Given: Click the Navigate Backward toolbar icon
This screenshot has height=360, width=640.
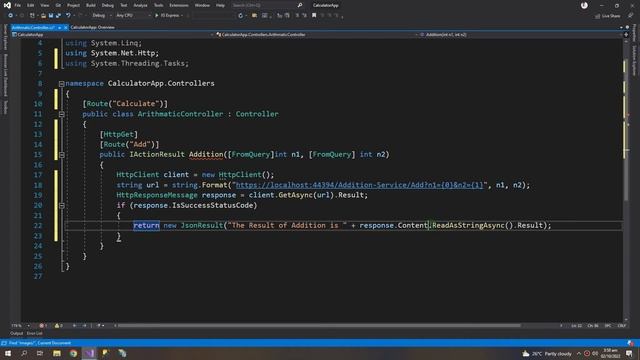Looking at the screenshot, I should coord(10,16).
